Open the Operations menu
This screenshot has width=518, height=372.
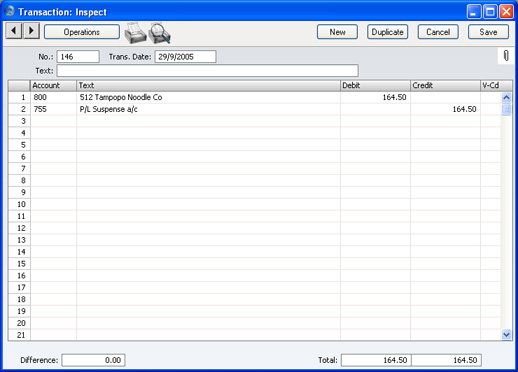[82, 32]
